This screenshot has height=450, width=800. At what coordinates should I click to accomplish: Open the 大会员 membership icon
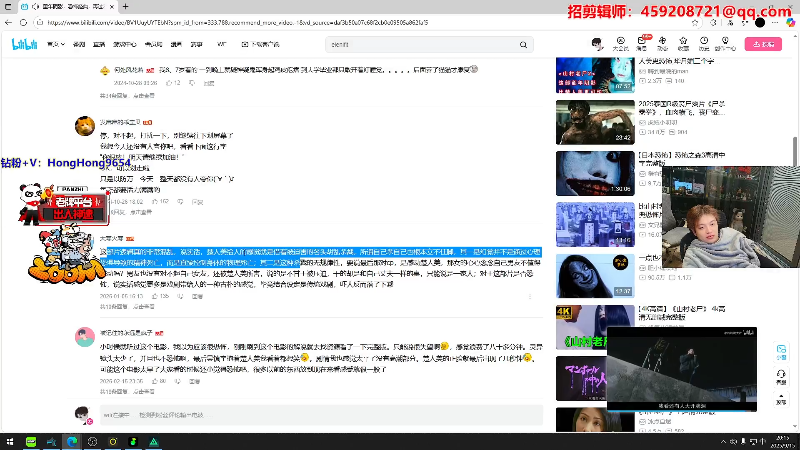click(620, 44)
